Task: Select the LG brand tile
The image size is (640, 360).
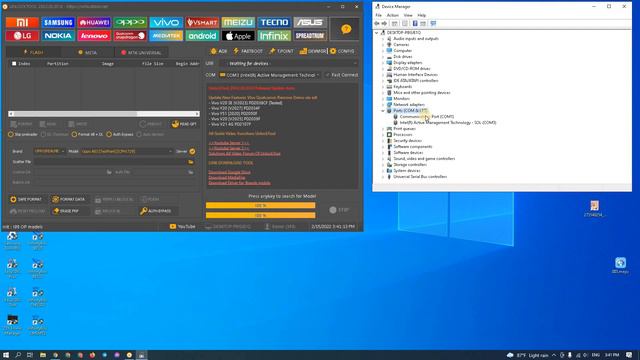Action: coord(22,36)
